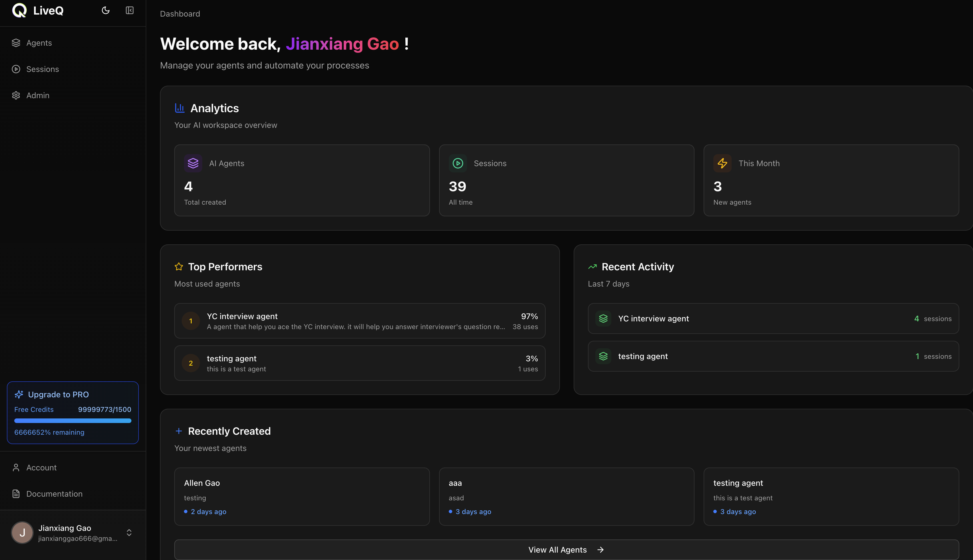Open the Sessions stat card showing 39
The image size is (973, 560).
coord(566,180)
